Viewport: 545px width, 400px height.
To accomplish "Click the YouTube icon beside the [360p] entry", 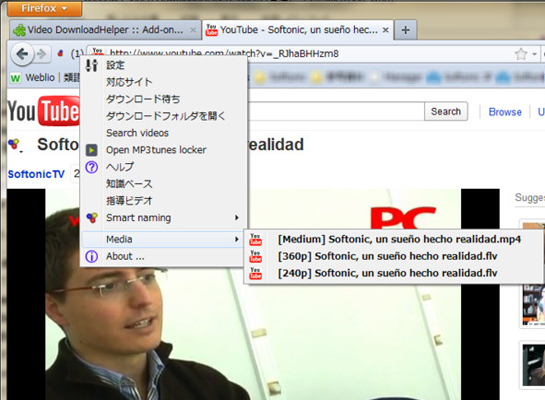I will (255, 256).
